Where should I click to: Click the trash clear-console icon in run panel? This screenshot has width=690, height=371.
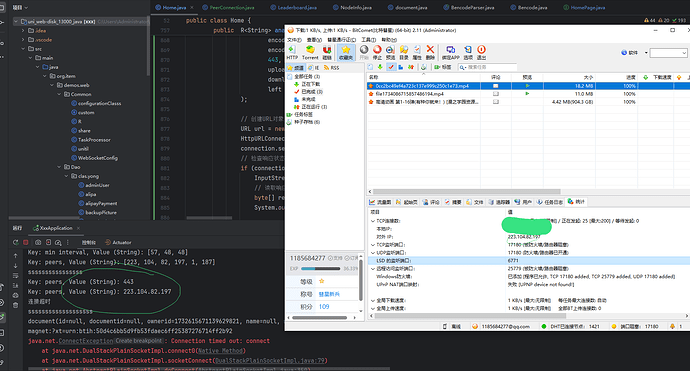point(15,305)
